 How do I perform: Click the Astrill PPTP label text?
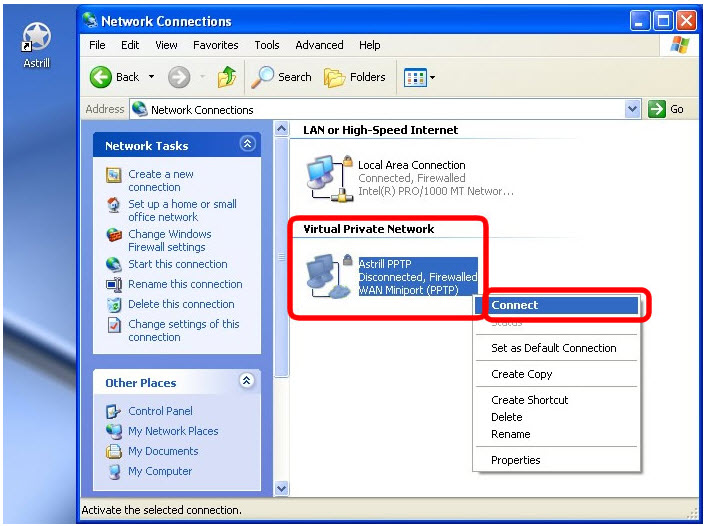(385, 263)
